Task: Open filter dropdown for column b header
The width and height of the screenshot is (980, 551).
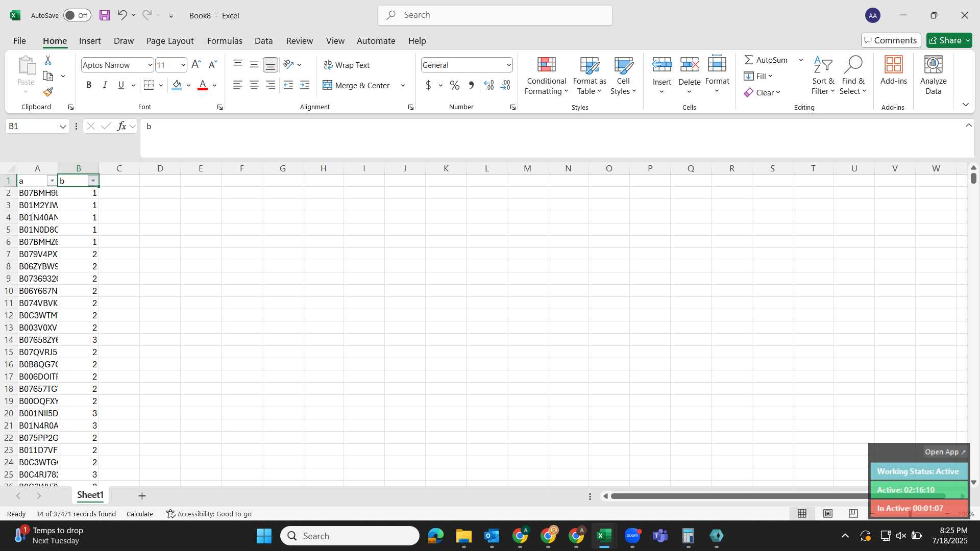Action: 93,181
